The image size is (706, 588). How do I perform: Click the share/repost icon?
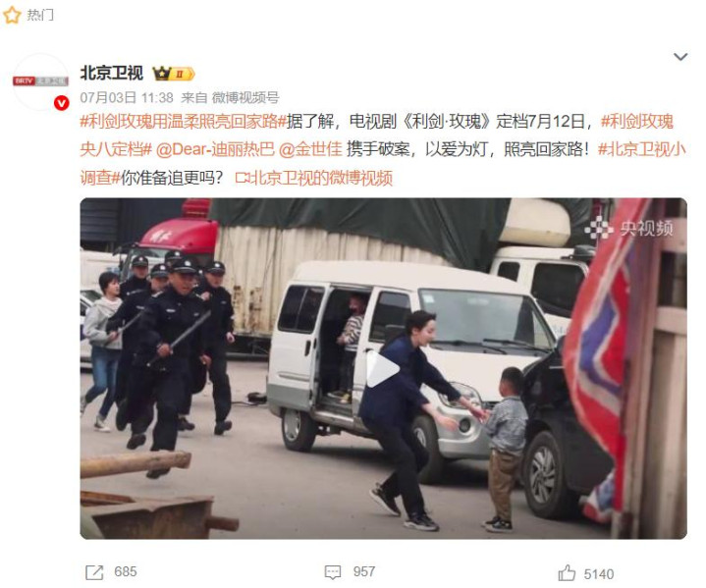pos(94,572)
